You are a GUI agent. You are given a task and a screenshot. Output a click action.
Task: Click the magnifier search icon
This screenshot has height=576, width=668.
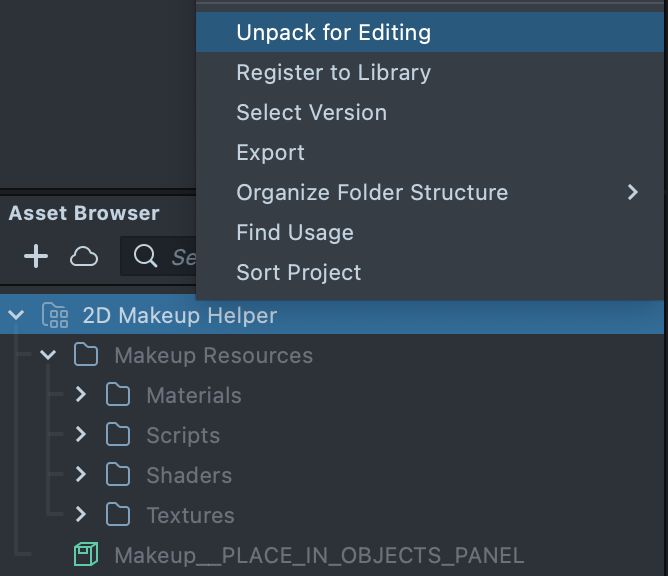pos(145,257)
